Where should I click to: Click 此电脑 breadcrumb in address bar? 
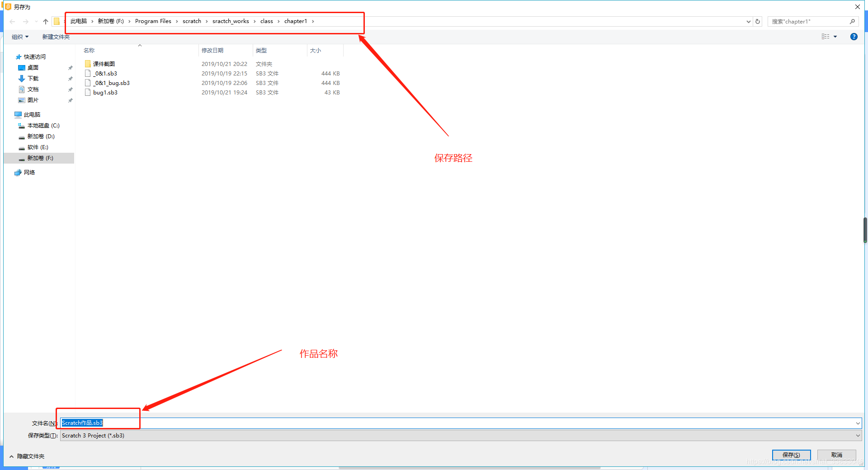pyautogui.click(x=79, y=21)
